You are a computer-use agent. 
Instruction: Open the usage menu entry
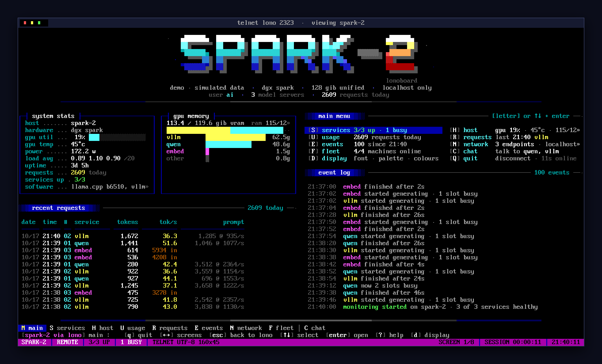coord(364,137)
